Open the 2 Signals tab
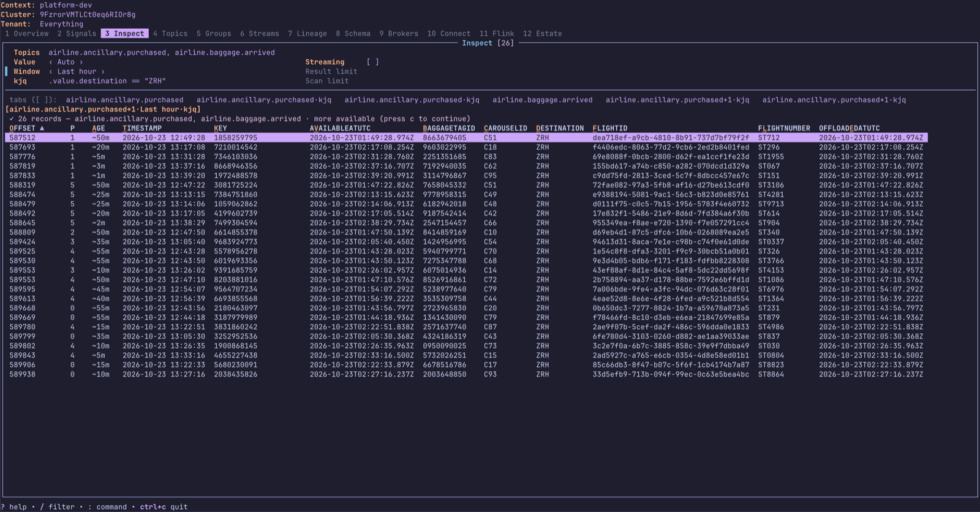Screen dimensions: 980x512 click(77, 34)
